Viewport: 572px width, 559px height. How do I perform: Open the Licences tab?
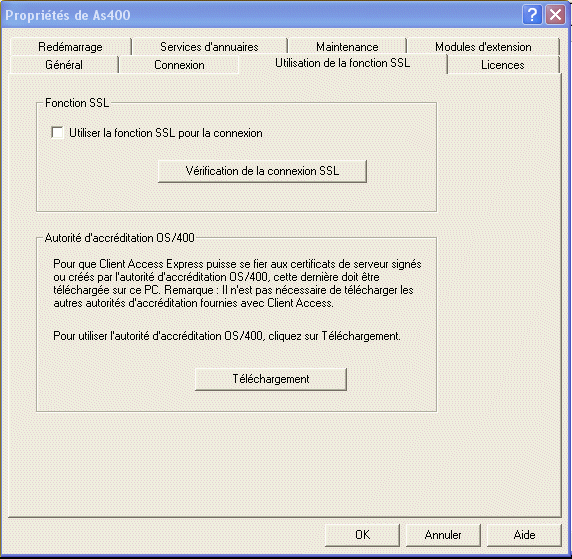(x=503, y=65)
